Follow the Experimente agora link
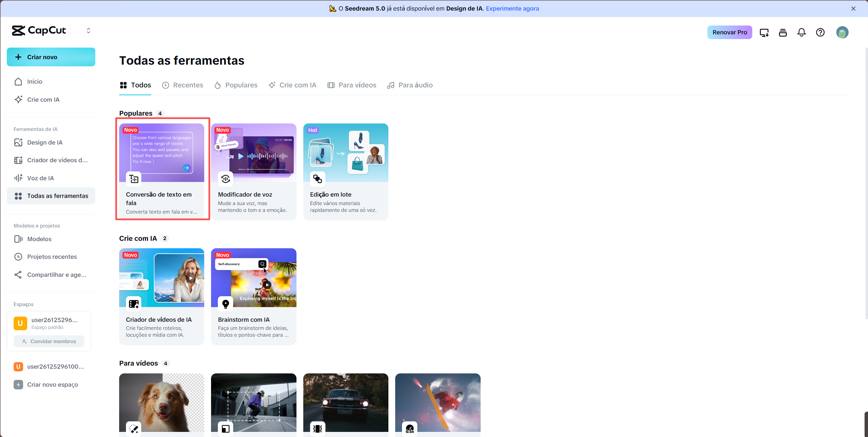 coord(512,9)
